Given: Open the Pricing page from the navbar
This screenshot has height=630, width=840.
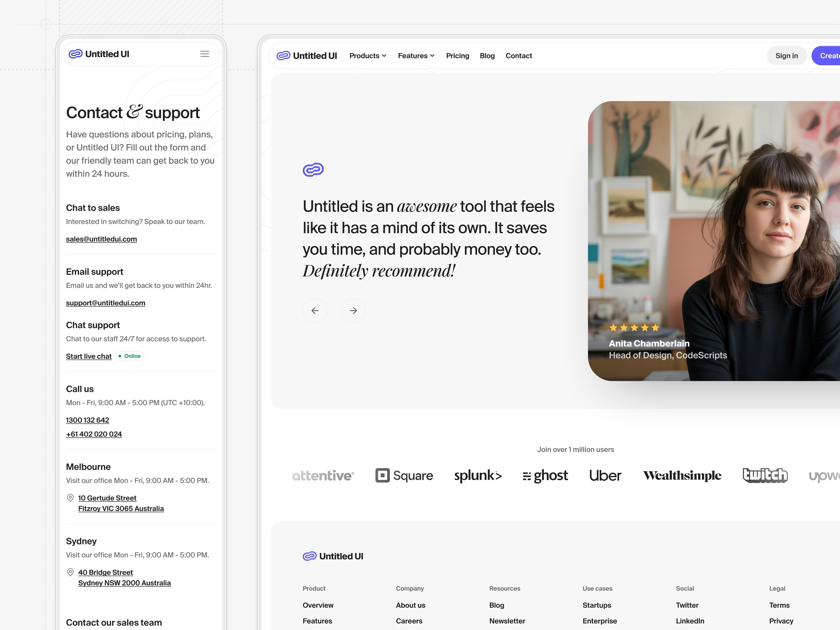Looking at the screenshot, I should [457, 55].
